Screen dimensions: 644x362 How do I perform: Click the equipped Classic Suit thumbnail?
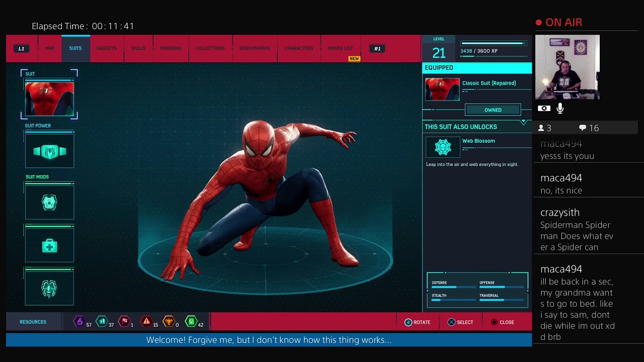click(x=442, y=89)
